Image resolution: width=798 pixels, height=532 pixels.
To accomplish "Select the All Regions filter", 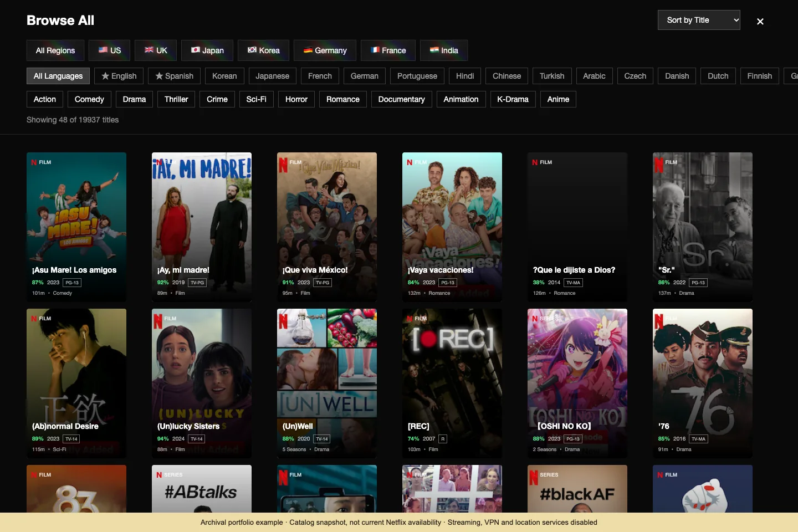I will [55, 50].
